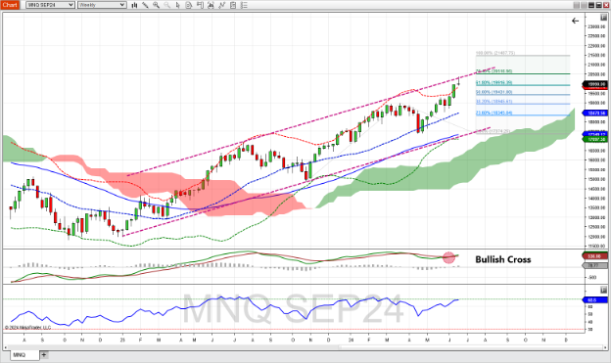This screenshot has width=611, height=364.
Task: Click the NinjaTrader copyright text
Action: 27,328
